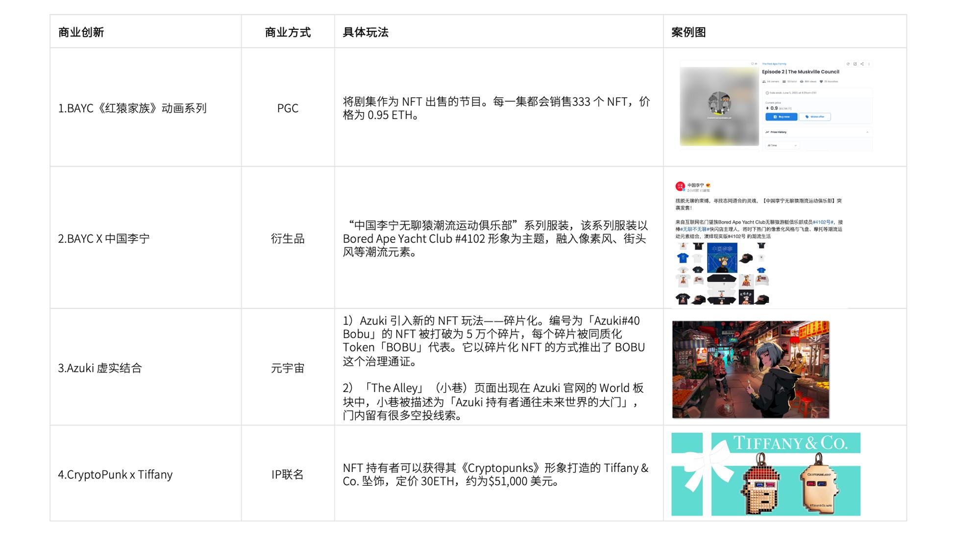This screenshot has width=980, height=543.
Task: Open the three-dot more options menu
Action: click(869, 64)
